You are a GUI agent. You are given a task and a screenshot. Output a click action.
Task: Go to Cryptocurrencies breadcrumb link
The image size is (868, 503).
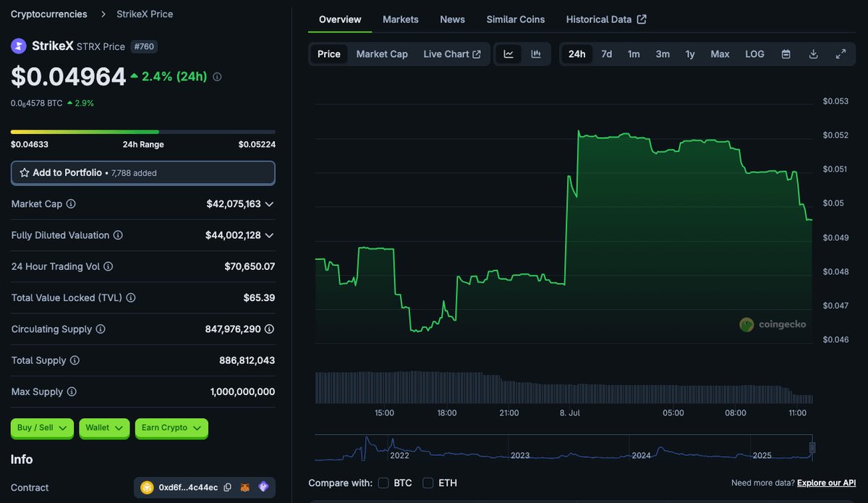click(x=49, y=14)
